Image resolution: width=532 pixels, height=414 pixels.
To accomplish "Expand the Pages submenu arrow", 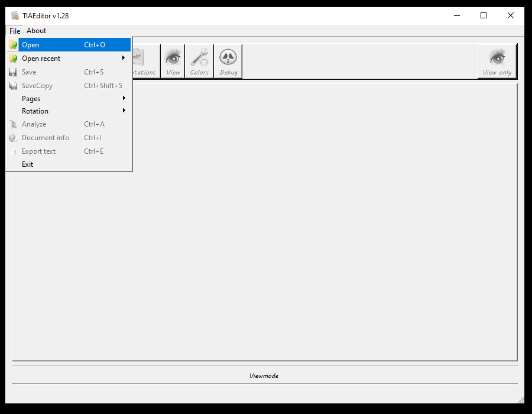I will (124, 98).
